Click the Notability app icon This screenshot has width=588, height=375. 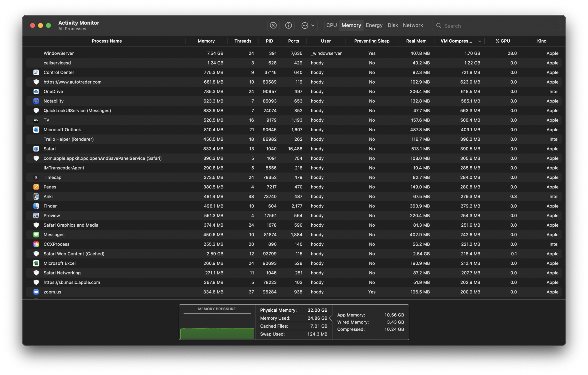coord(36,101)
